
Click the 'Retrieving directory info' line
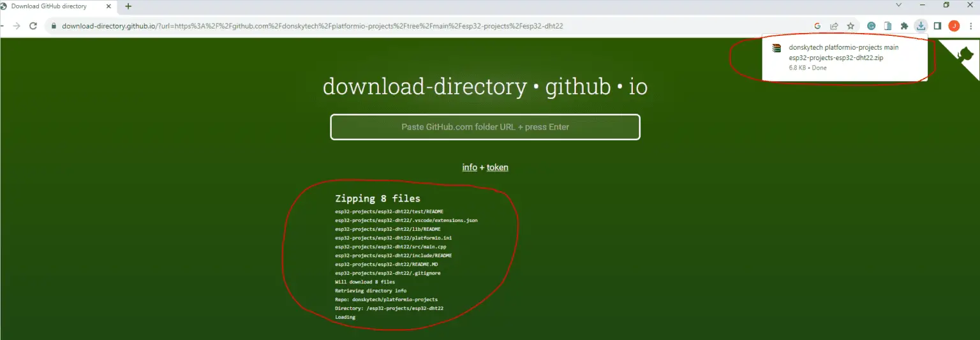(x=371, y=290)
